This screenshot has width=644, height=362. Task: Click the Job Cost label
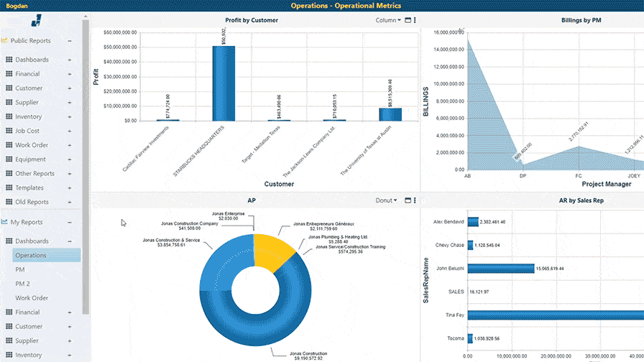pos(27,131)
